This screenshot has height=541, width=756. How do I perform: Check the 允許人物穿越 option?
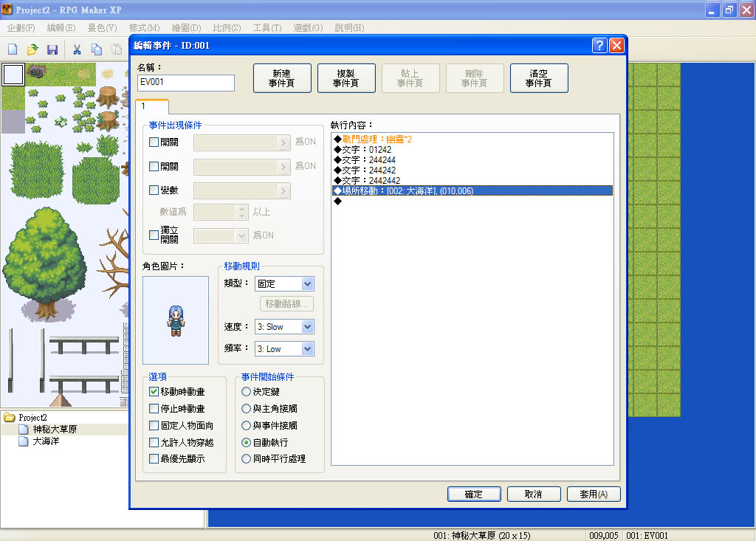click(154, 442)
